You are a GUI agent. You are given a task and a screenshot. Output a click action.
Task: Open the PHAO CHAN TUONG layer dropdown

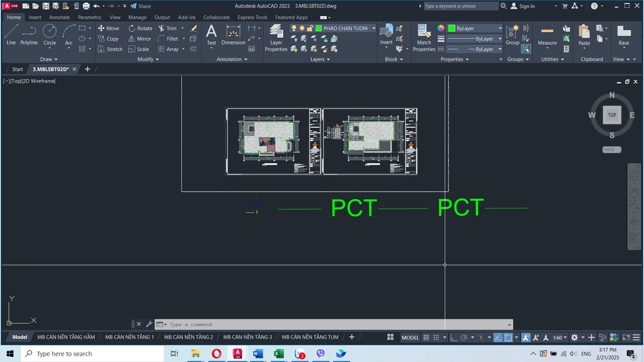point(348,28)
